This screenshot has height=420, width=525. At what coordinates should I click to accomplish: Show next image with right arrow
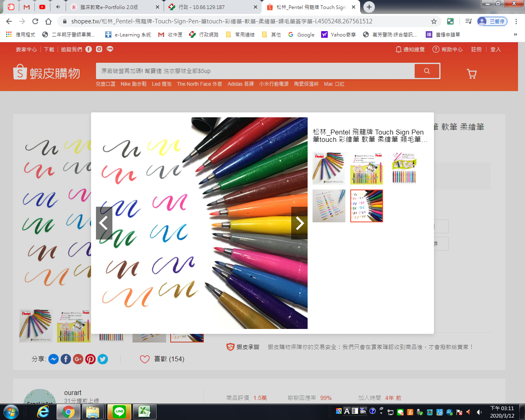pos(299,223)
